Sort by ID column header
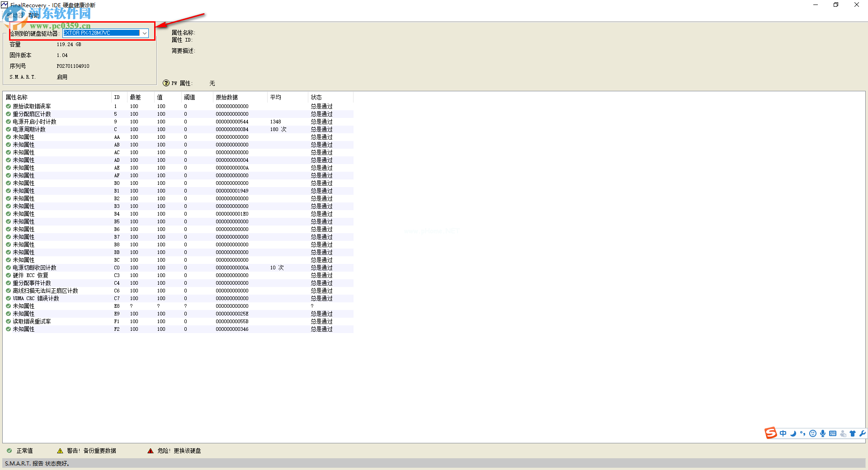The height and width of the screenshot is (470, 868). point(119,97)
